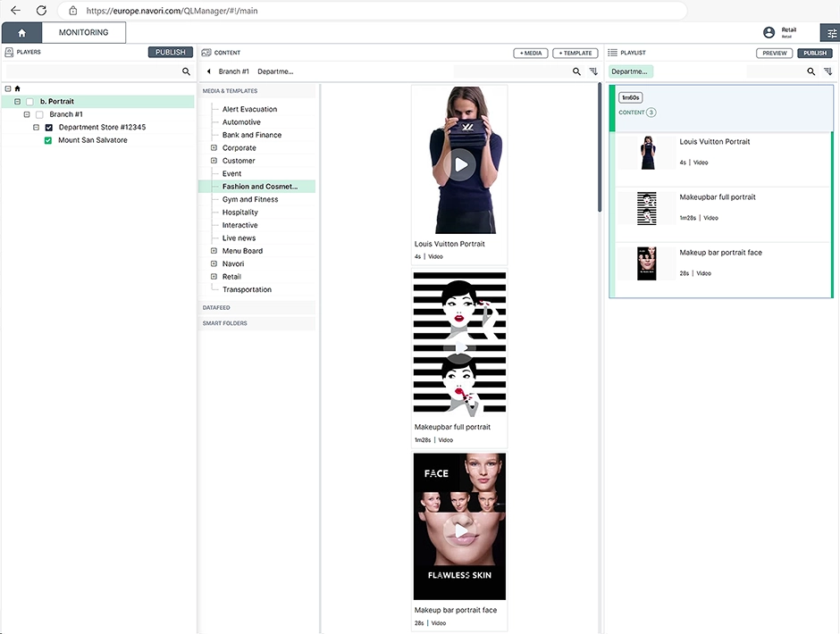Open the apps grid icon top right
Viewport: 840px width, 634px height.
[829, 31]
